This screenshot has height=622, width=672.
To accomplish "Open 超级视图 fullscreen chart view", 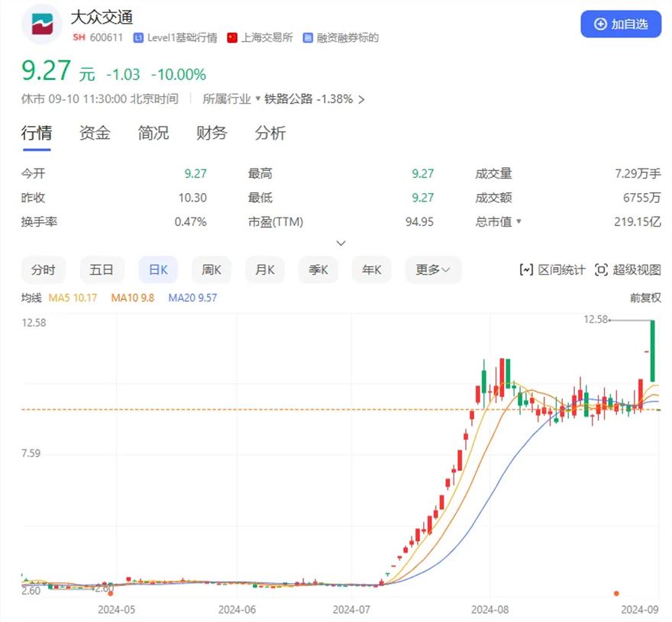I will coord(627,269).
